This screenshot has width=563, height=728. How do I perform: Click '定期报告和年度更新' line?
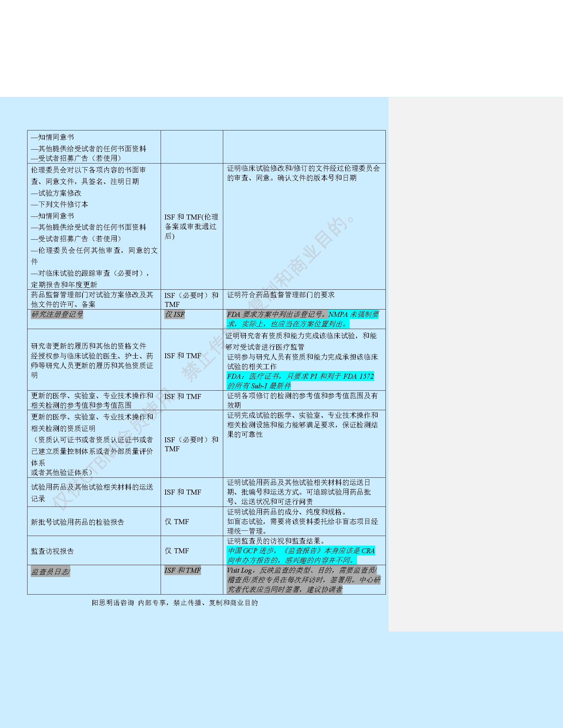click(x=64, y=285)
